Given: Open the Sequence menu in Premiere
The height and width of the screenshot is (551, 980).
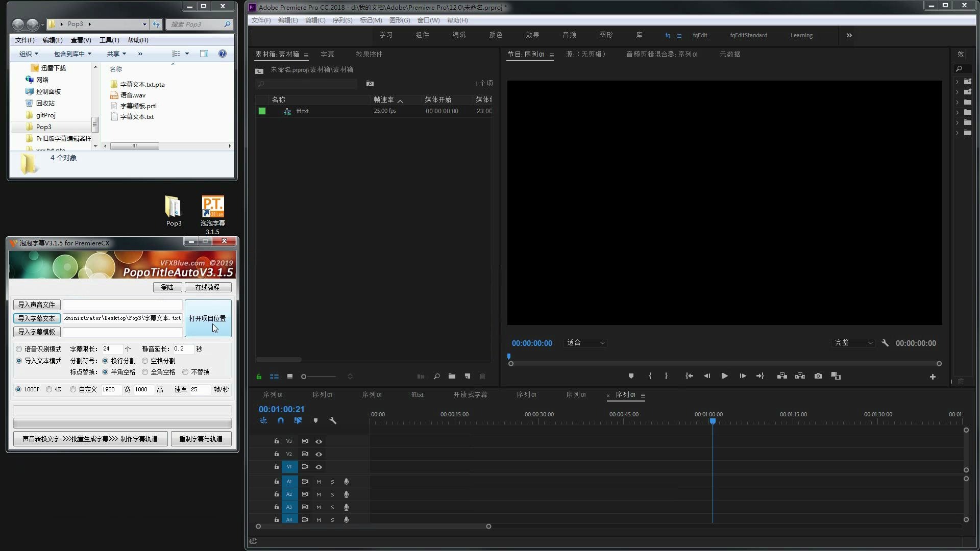Looking at the screenshot, I should coord(342,20).
